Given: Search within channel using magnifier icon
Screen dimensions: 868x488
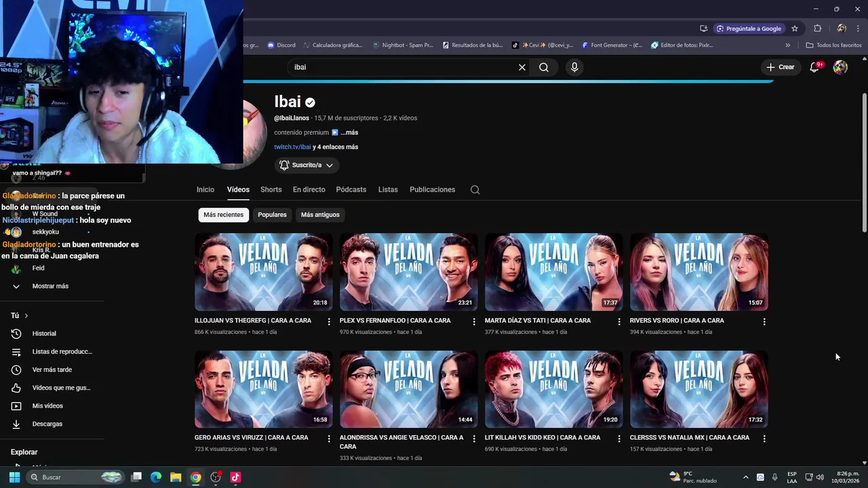Looking at the screenshot, I should (475, 190).
